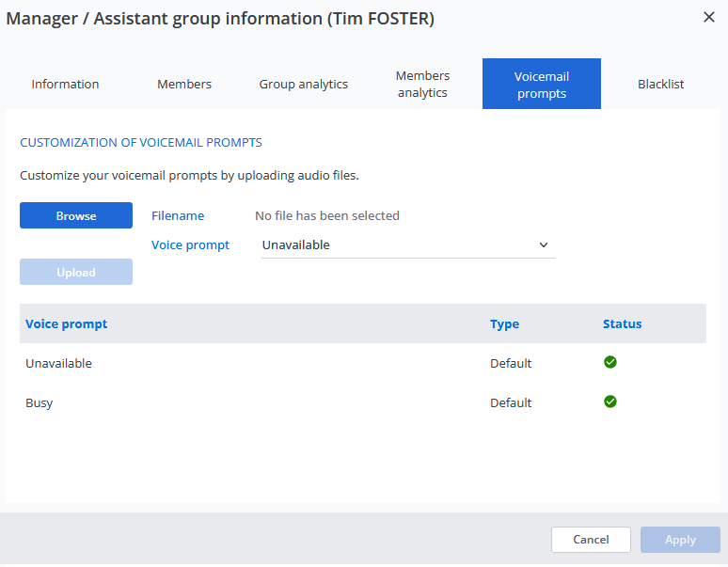The width and height of the screenshot is (728, 567).
Task: Expand the Voice prompt chevron arrow
Action: (x=544, y=245)
